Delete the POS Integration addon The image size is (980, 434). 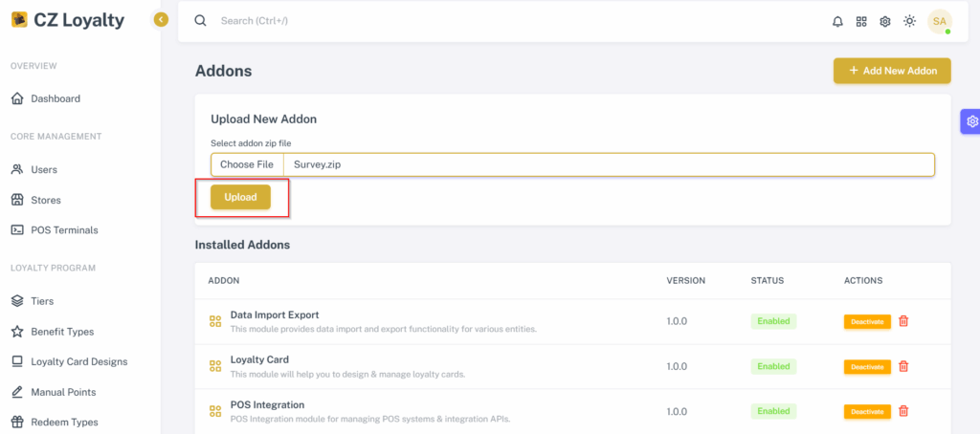[903, 411]
